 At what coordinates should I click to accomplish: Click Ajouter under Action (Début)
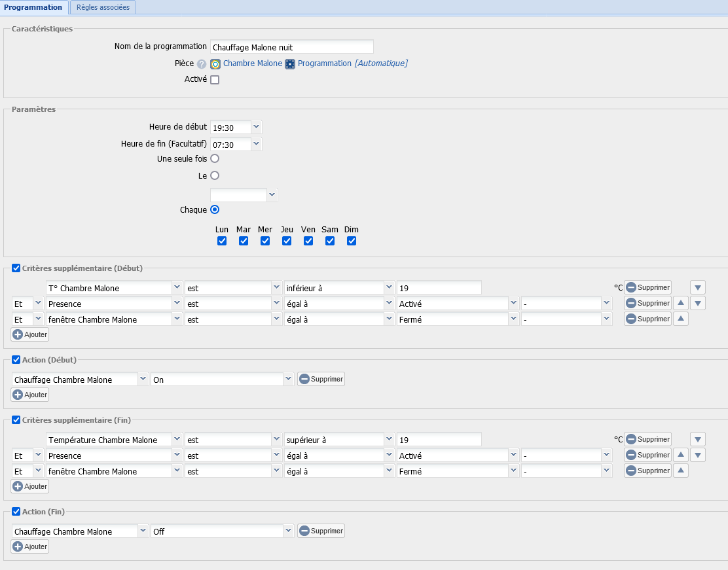coord(30,395)
